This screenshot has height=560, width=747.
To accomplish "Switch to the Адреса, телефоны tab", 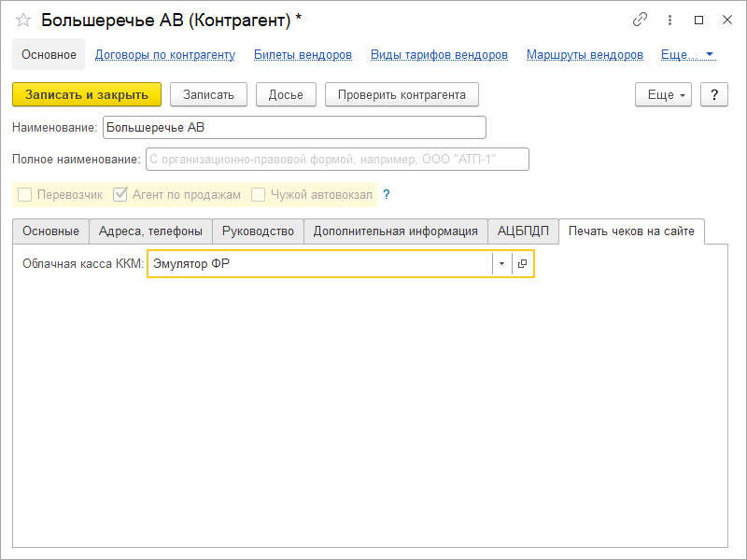I will (151, 231).
